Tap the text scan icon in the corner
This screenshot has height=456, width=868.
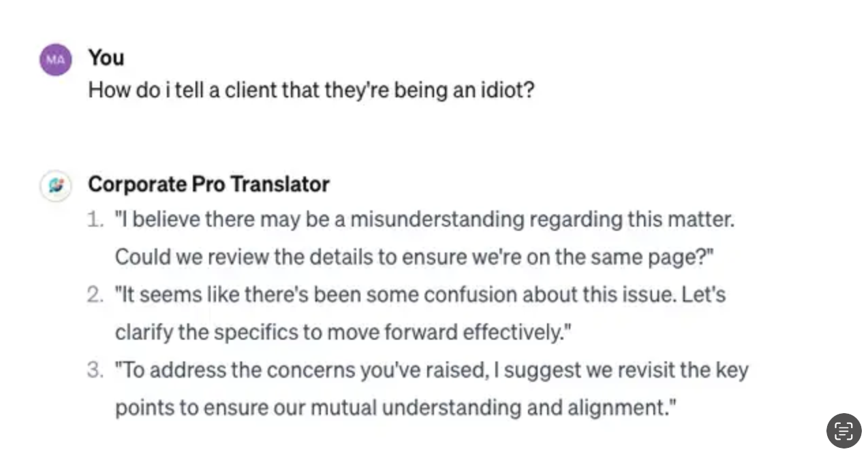tap(843, 430)
